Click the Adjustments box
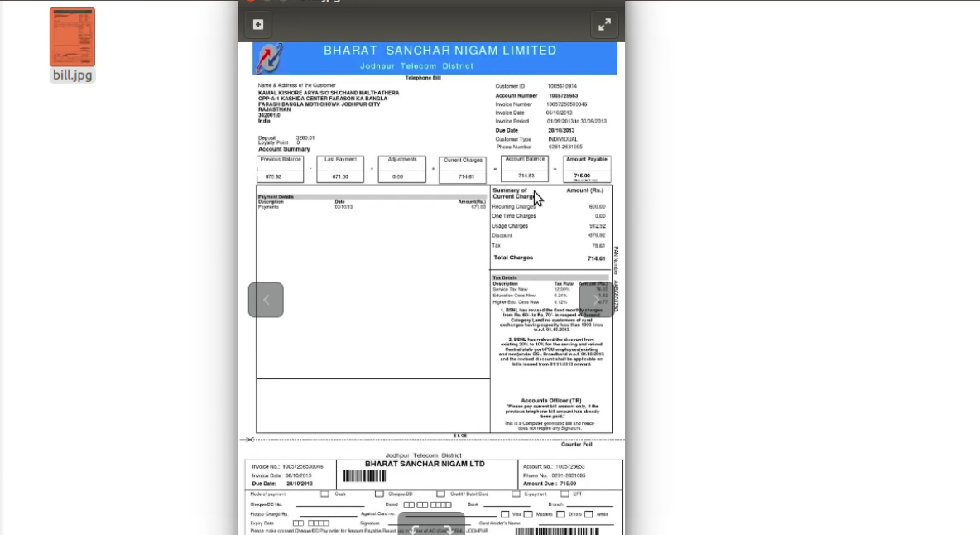The image size is (980, 535). point(401,169)
